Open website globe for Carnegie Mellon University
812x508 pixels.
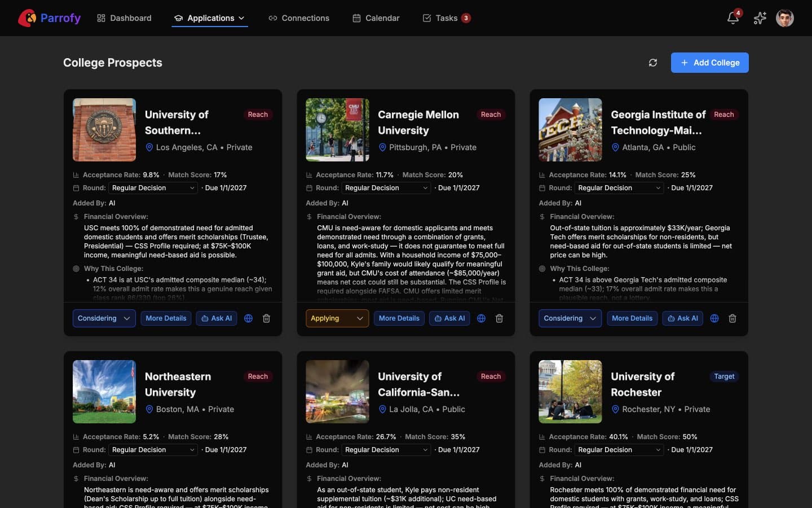point(481,318)
